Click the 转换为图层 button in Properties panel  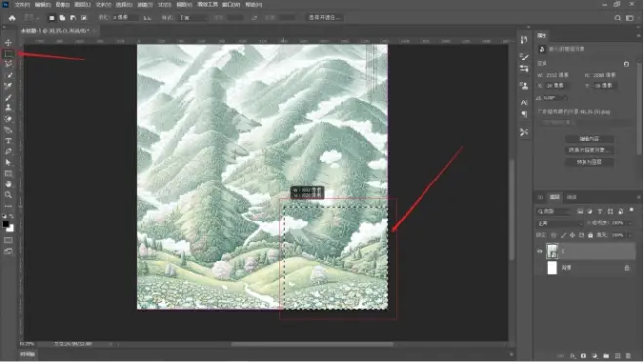coord(589,162)
